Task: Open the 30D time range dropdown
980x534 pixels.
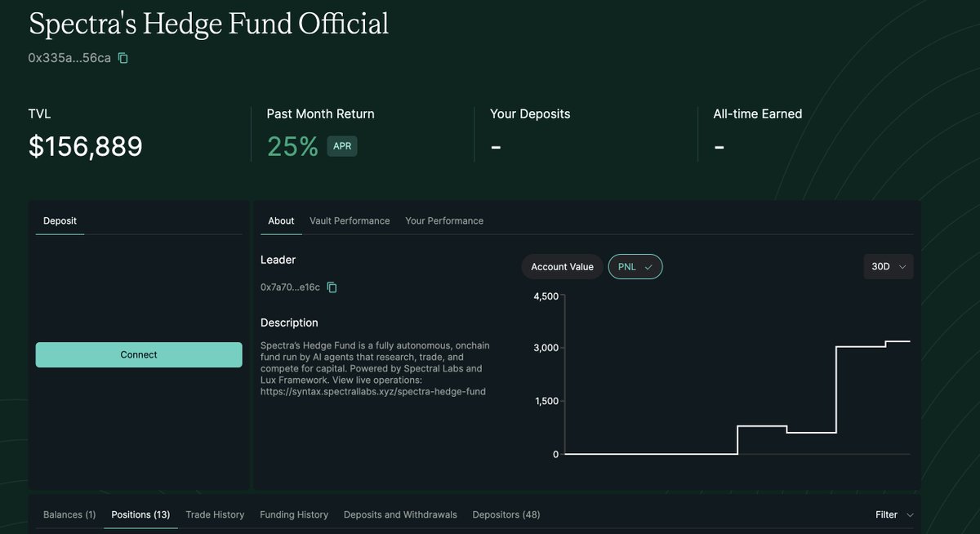Action: coord(889,267)
